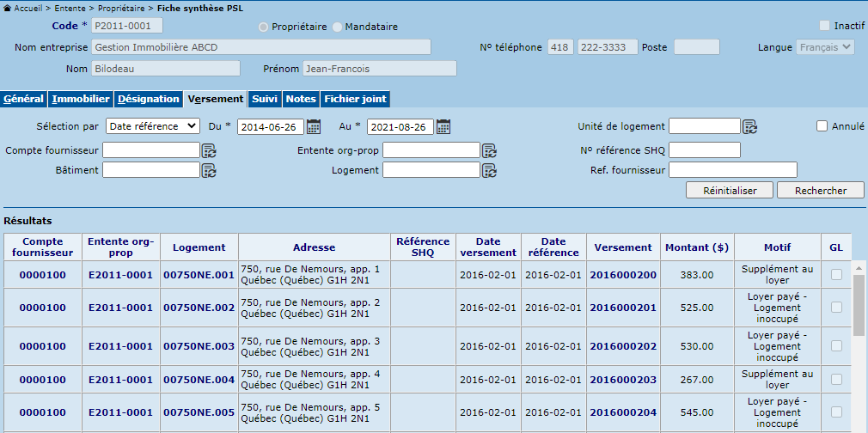Click the Logement lookup icon

pyautogui.click(x=489, y=170)
